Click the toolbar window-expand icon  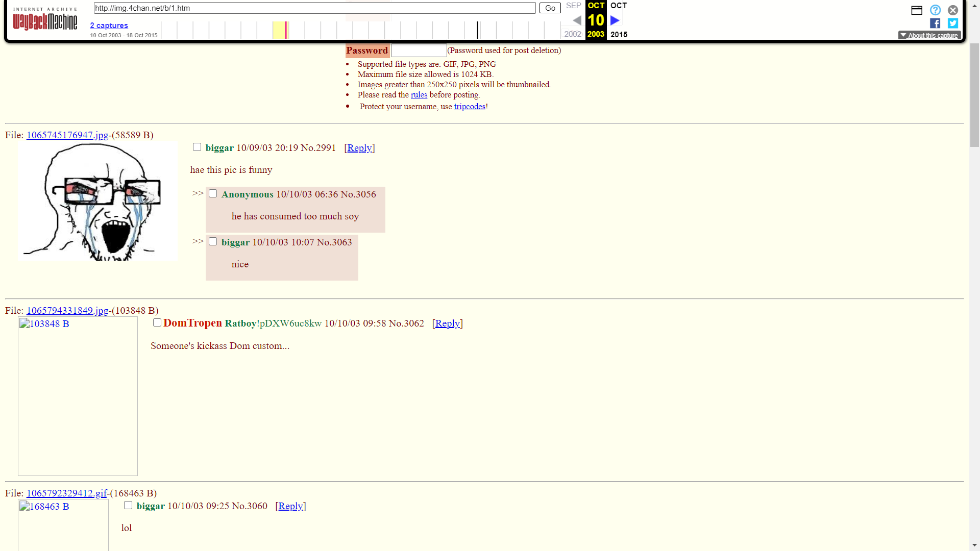(x=916, y=10)
